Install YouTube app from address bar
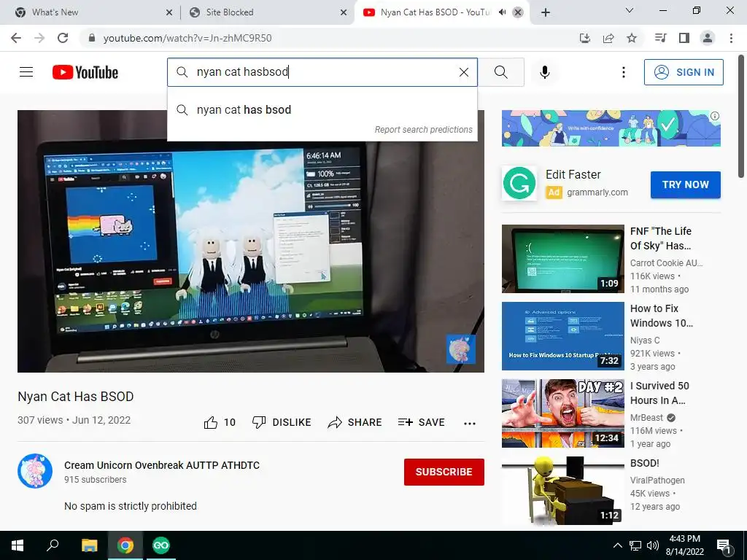 click(584, 38)
